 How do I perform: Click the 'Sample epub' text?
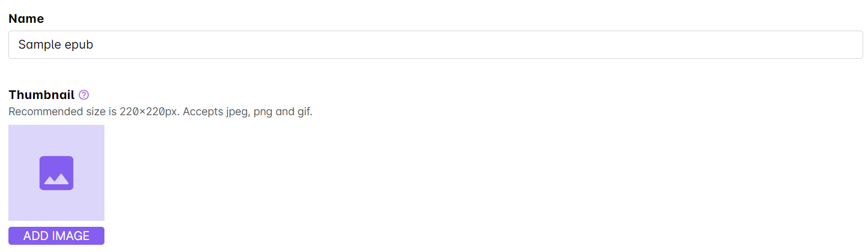tap(56, 45)
